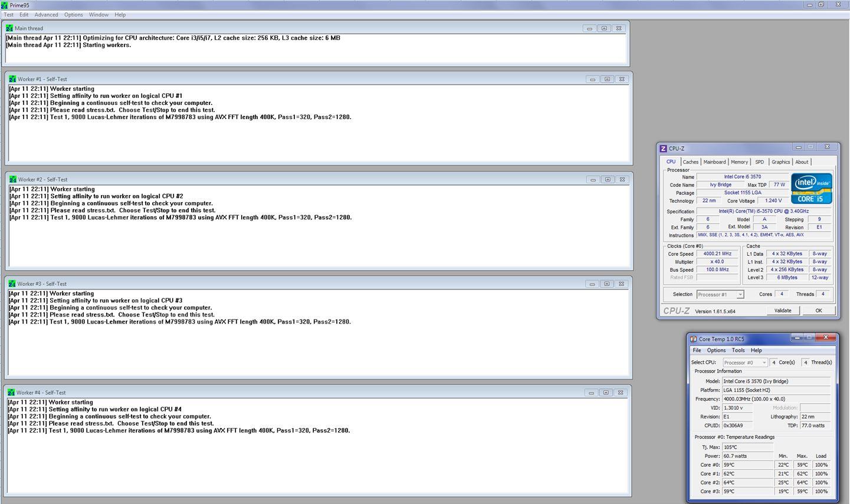The height and width of the screenshot is (504, 850).
Task: Open the Tools menu in Core Temp
Action: pos(738,350)
